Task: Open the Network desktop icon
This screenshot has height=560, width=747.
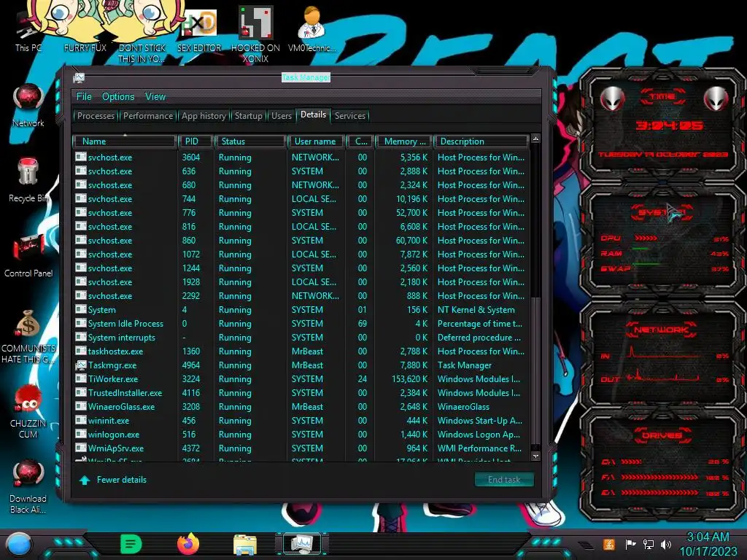Action: (28, 106)
